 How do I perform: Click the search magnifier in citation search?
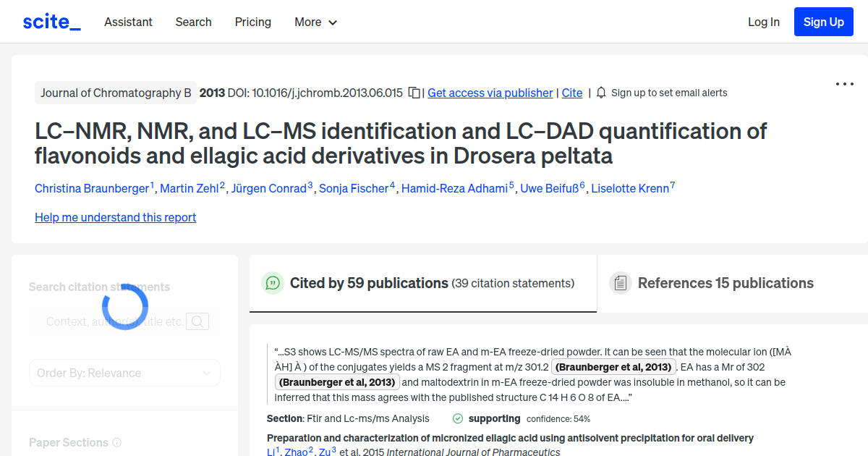pos(197,321)
